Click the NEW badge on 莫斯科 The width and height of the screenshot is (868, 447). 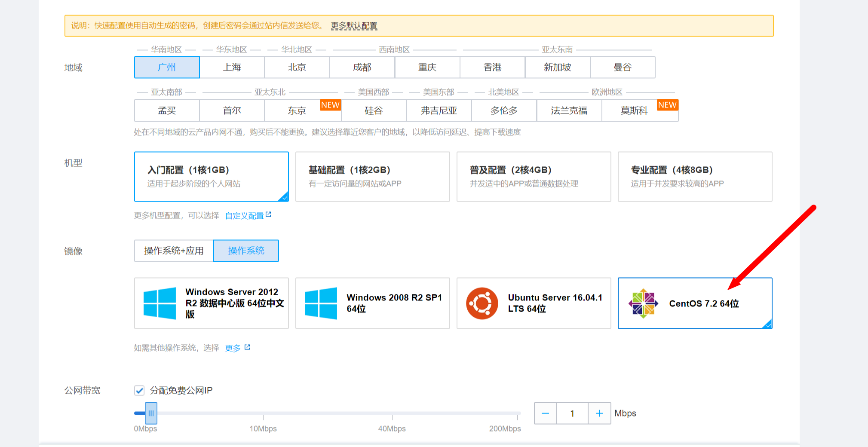click(x=667, y=105)
